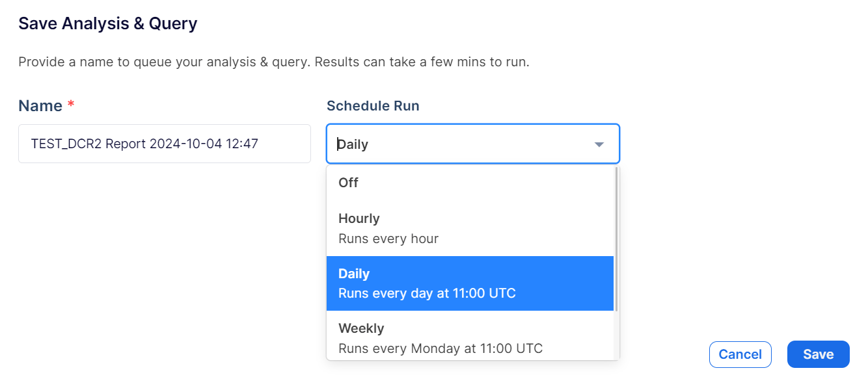The height and width of the screenshot is (377, 868).
Task: Click the Save Analysis & Query heading
Action: [x=108, y=24]
